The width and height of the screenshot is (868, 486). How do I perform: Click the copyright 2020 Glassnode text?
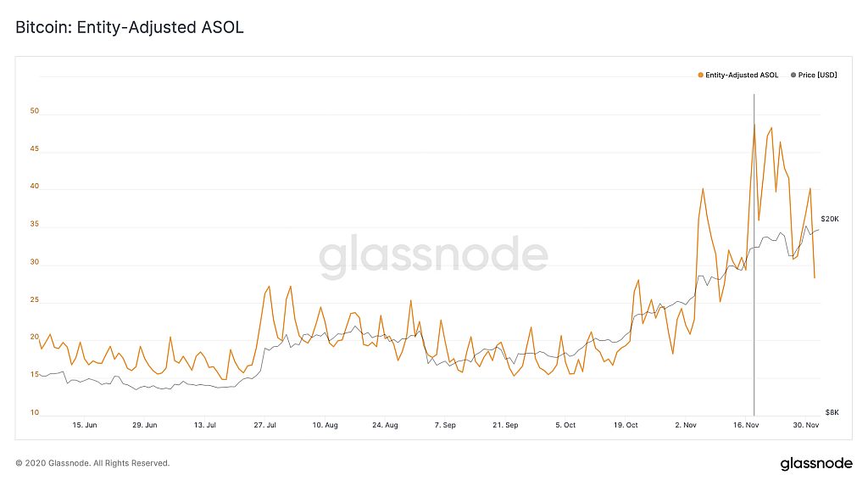tap(92, 463)
